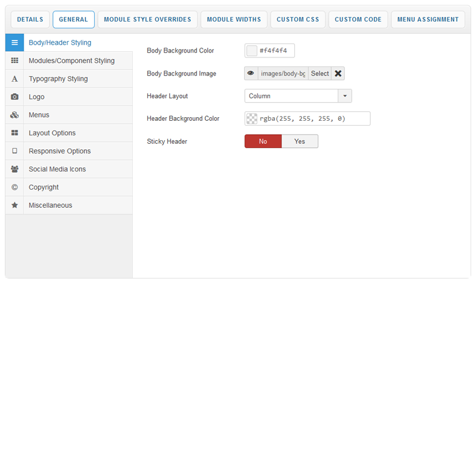
Task: Open the Custom CSS tab
Action: point(298,19)
